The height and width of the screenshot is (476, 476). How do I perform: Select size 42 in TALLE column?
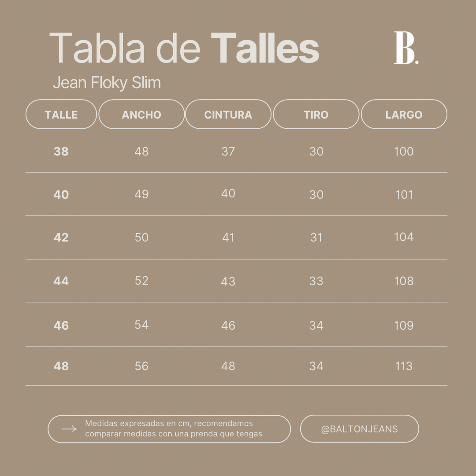pos(61,237)
